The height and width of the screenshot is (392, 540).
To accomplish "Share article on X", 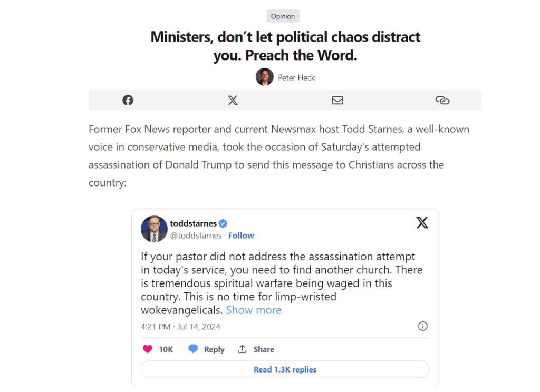I will (233, 100).
